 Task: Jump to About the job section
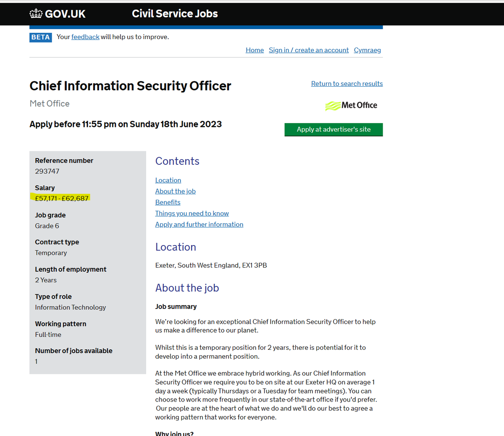click(x=176, y=191)
